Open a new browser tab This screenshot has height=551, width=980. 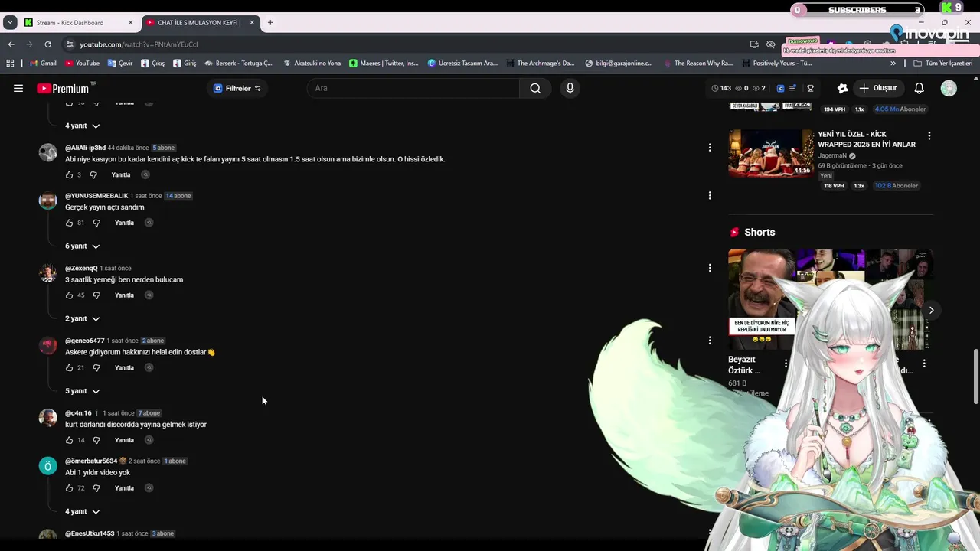(270, 23)
